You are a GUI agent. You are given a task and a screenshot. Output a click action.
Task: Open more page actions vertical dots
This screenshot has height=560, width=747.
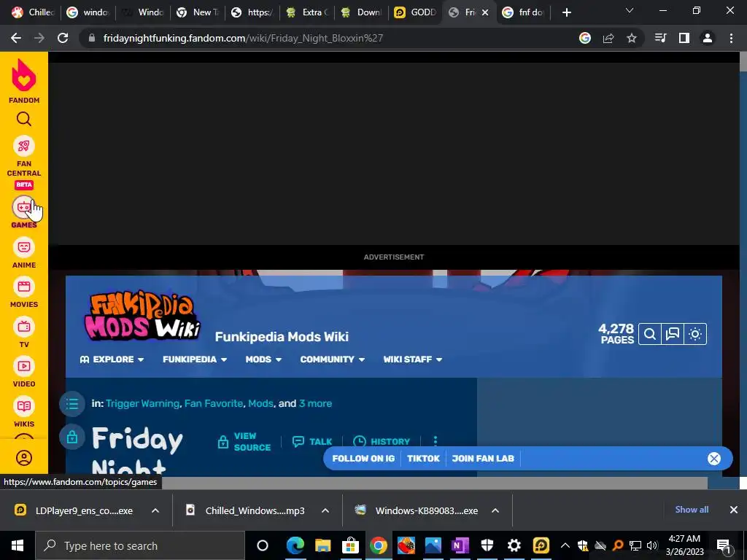(435, 441)
